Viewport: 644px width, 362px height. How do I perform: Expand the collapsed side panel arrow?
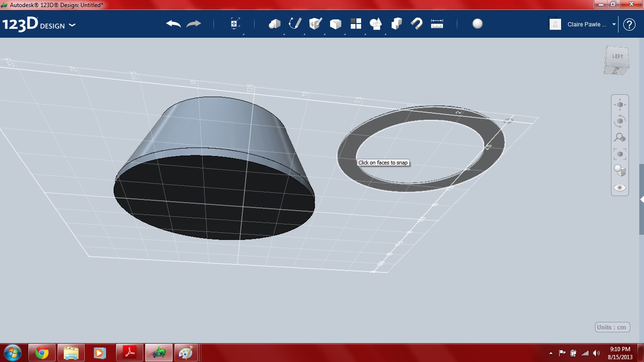point(642,200)
